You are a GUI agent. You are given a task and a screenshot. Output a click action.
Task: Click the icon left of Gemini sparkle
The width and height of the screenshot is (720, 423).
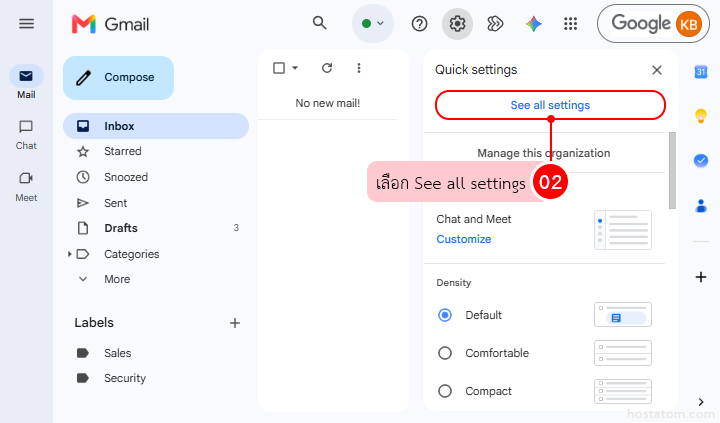(495, 23)
